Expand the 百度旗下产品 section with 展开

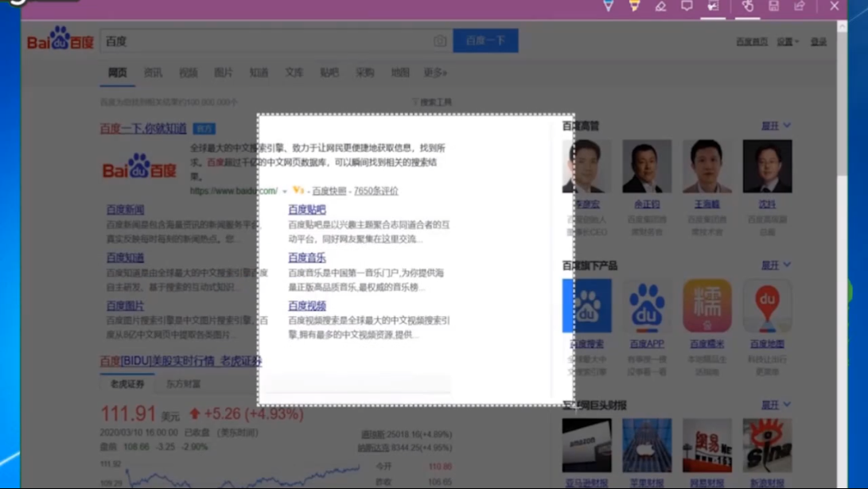click(776, 265)
